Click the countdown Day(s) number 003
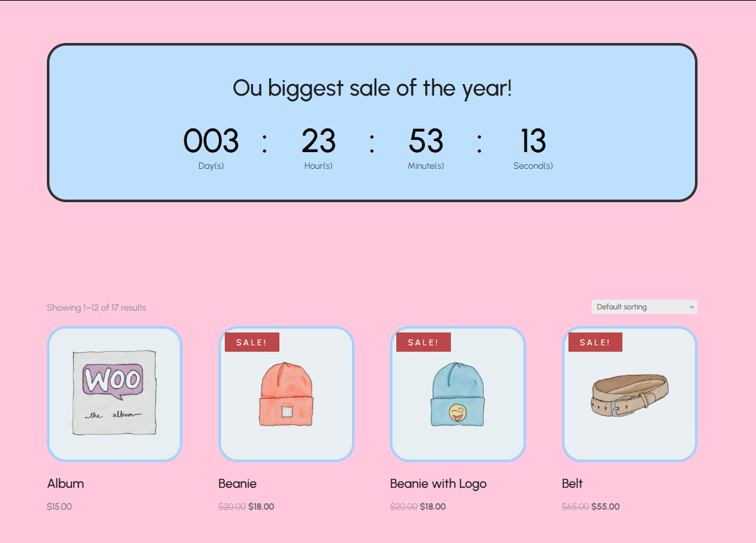756x543 pixels. pyautogui.click(x=211, y=141)
